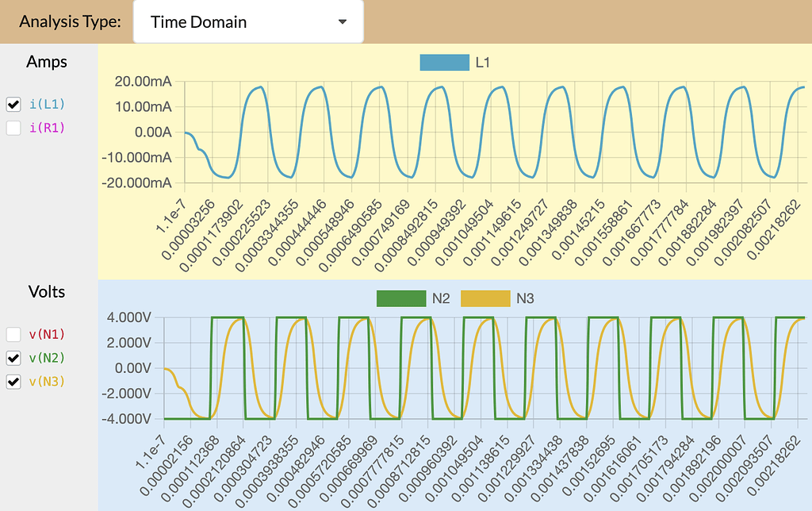Toggle N3 series via its legend text
The height and width of the screenshot is (511, 812).
click(x=525, y=298)
